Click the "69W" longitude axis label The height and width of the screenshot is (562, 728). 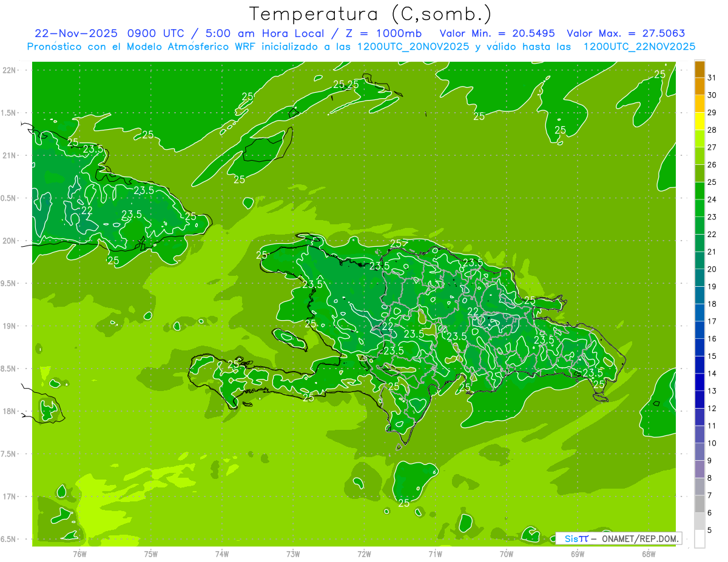pos(578,554)
